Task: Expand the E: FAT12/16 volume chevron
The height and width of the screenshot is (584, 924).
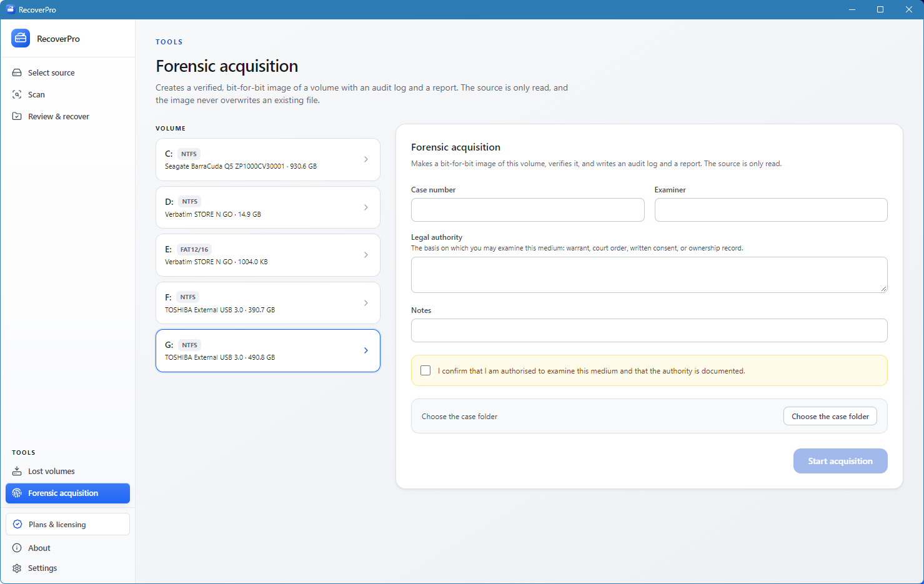Action: [366, 255]
